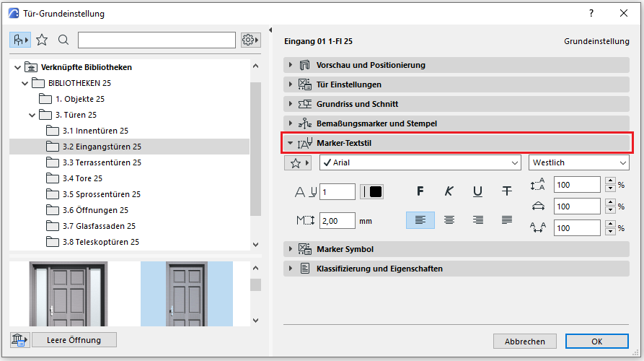Screen dimensions: 644x361
Task: Click the favorites star icon in library toolbar
Action: pos(42,40)
